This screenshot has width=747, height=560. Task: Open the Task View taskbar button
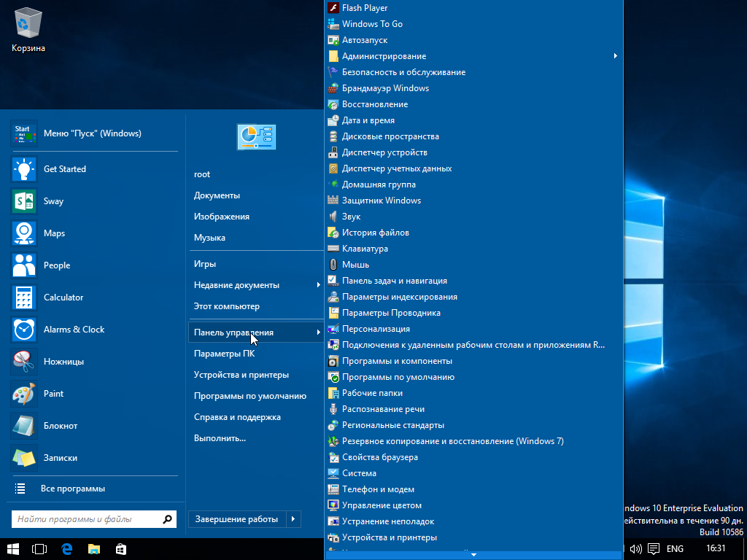pos(39,549)
